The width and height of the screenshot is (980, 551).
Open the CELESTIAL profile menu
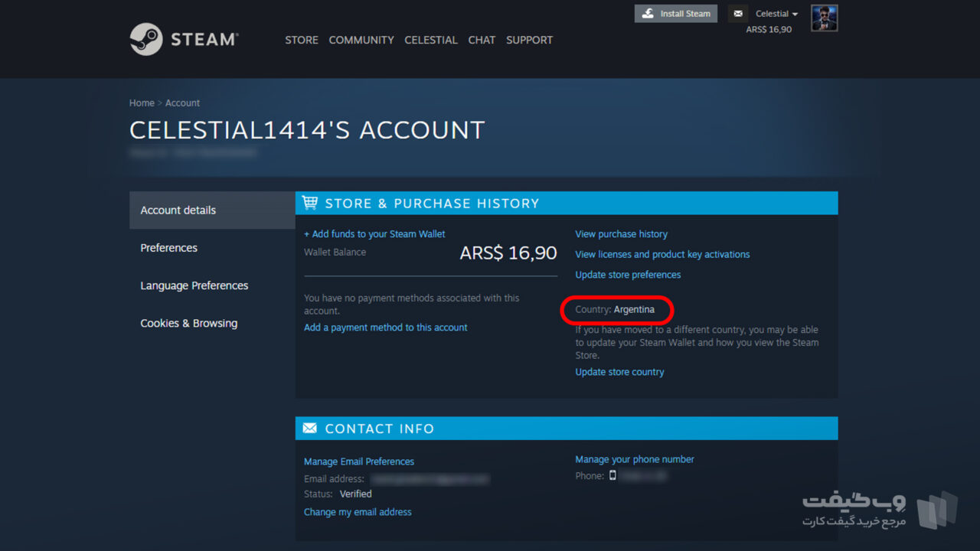[x=431, y=40]
